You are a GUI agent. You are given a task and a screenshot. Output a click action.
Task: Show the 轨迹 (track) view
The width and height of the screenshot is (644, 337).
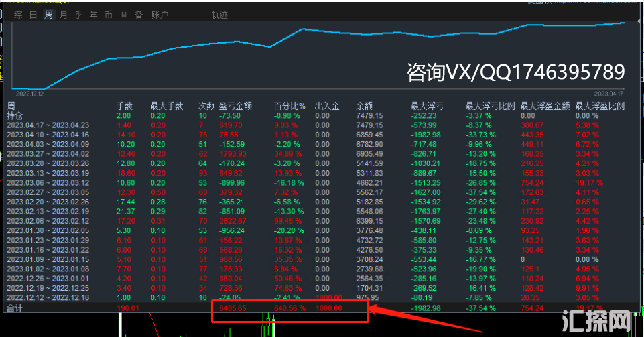219,14
